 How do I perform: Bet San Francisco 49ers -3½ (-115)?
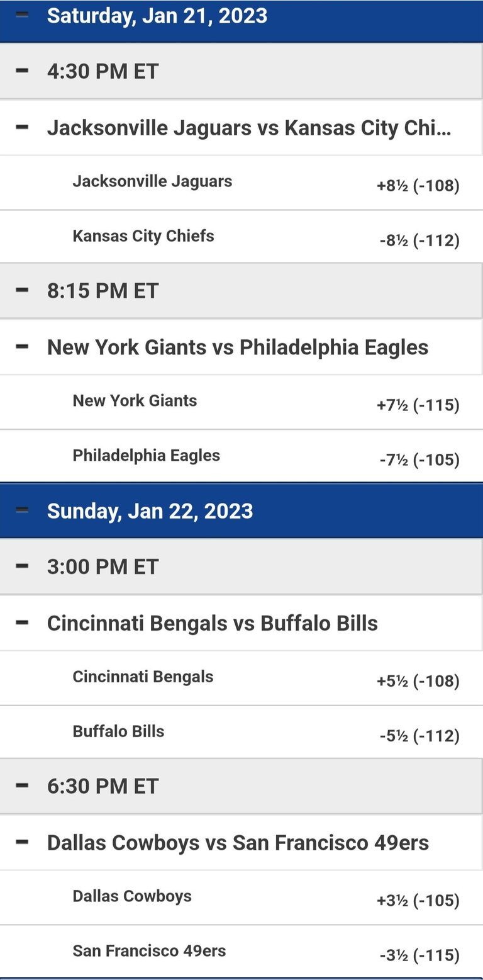coord(419,955)
